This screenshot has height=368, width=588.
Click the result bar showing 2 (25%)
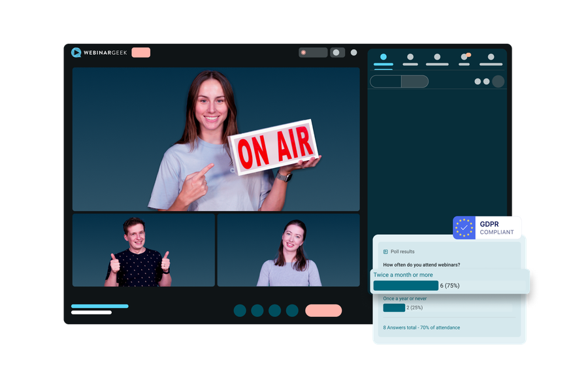tap(394, 308)
